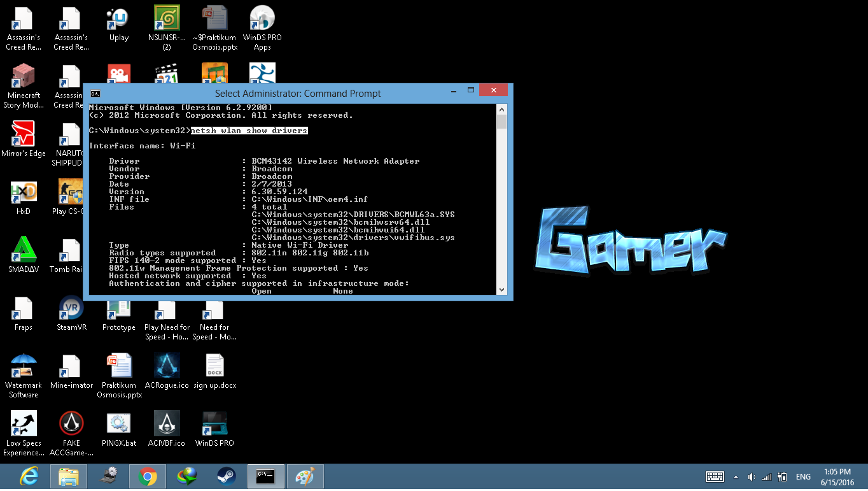Click the scrollbar up arrow
The width and height of the screenshot is (868, 491).
[x=502, y=108]
